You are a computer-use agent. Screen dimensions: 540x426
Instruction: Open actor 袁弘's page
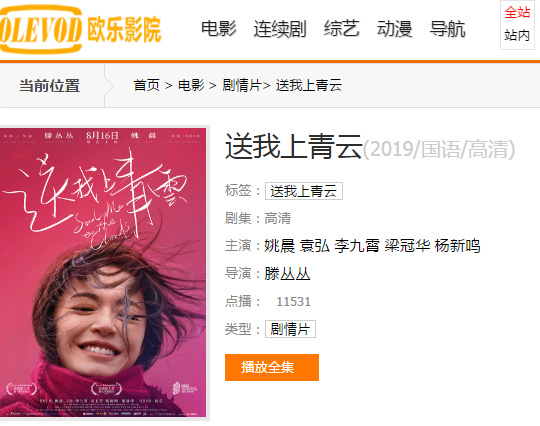tap(314, 246)
